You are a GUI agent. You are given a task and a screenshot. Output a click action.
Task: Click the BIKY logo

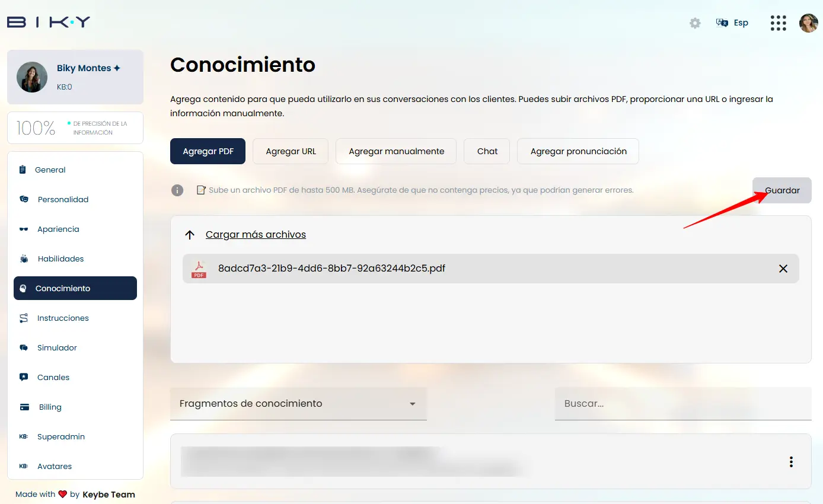[49, 22]
